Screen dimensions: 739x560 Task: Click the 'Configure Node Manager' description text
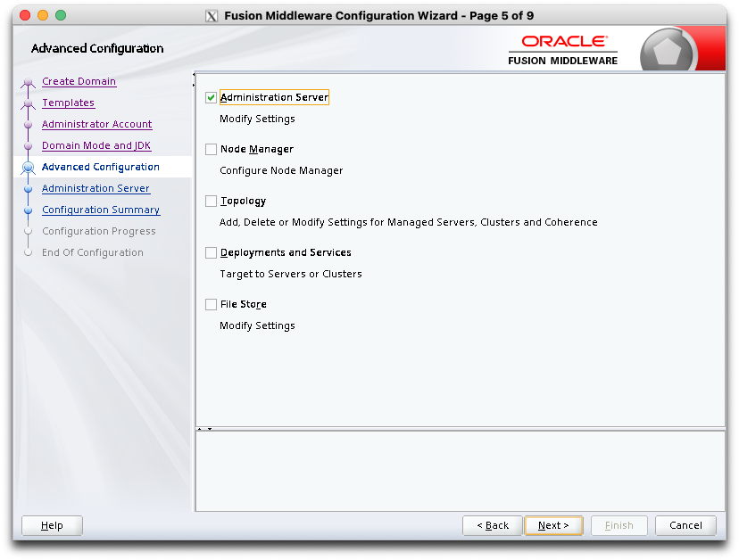pos(281,170)
